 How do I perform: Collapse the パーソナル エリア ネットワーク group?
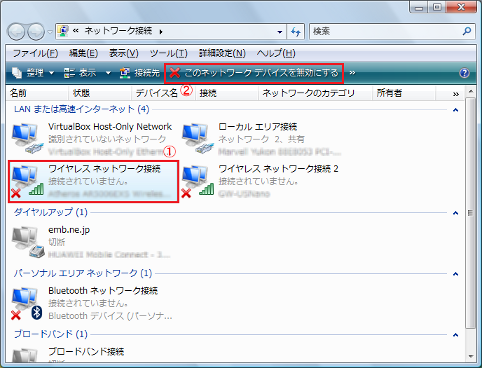pyautogui.click(x=456, y=274)
